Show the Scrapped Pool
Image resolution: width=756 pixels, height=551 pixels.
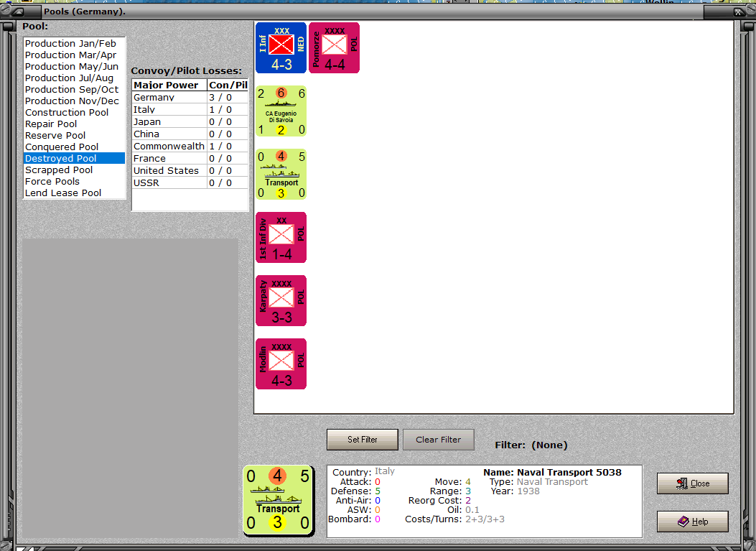[74, 170]
